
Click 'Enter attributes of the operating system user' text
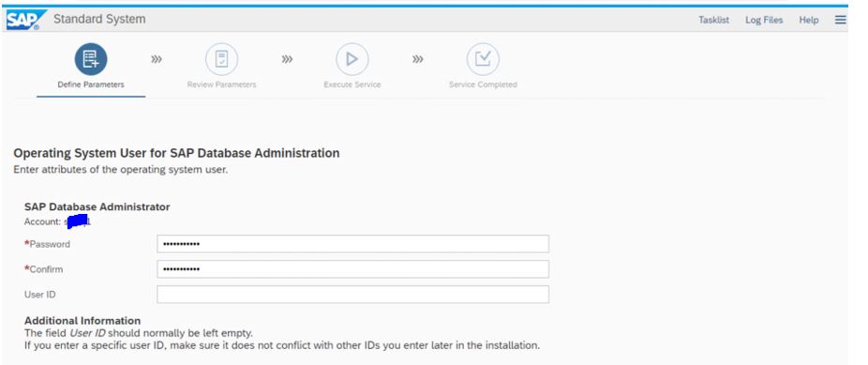point(121,170)
